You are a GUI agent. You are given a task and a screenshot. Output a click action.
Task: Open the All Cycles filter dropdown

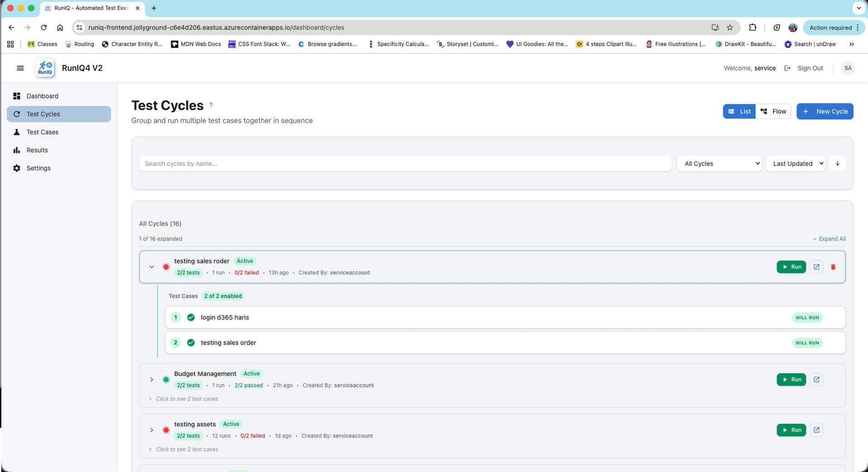click(719, 164)
